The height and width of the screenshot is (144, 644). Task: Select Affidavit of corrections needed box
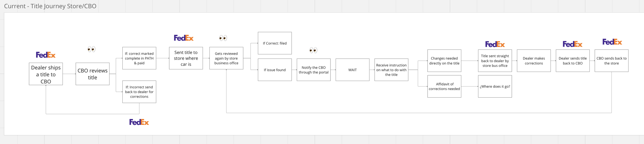tap(444, 86)
